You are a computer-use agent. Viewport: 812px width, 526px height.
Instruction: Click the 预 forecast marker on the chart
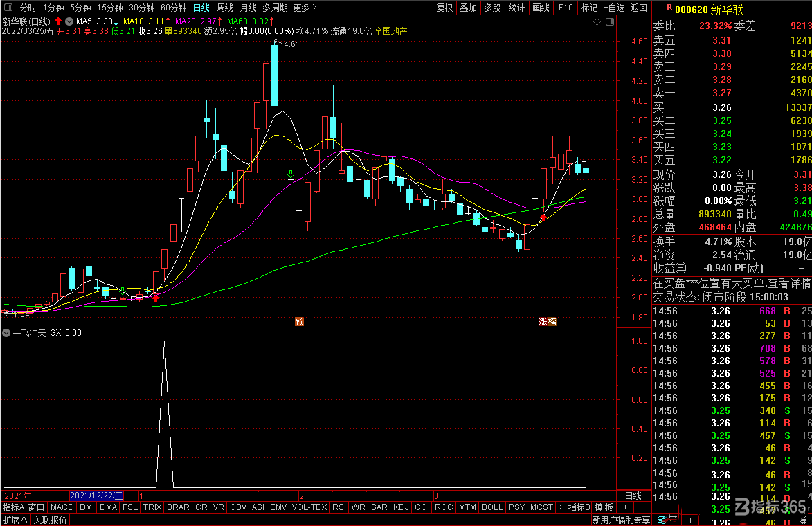coord(299,322)
